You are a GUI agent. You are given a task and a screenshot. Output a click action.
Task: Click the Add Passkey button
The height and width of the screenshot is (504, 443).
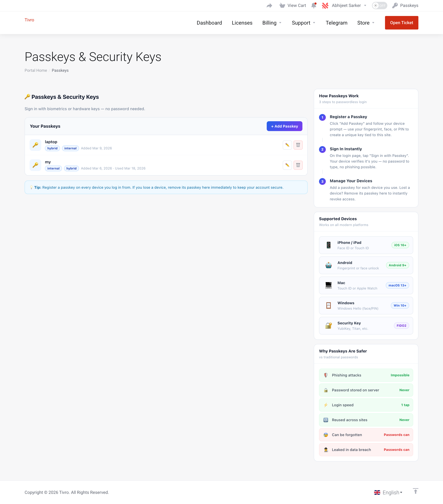tap(284, 126)
